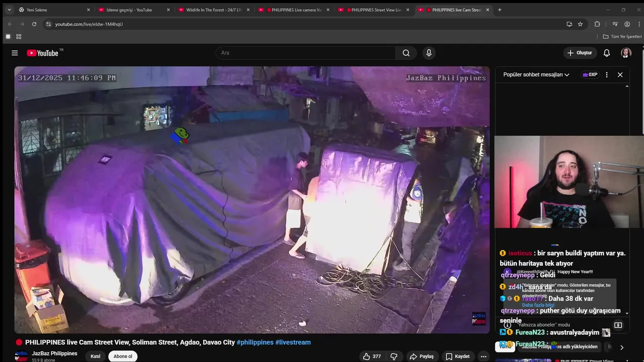
Task: Open the 0XP channel points badge
Action: pos(590,74)
